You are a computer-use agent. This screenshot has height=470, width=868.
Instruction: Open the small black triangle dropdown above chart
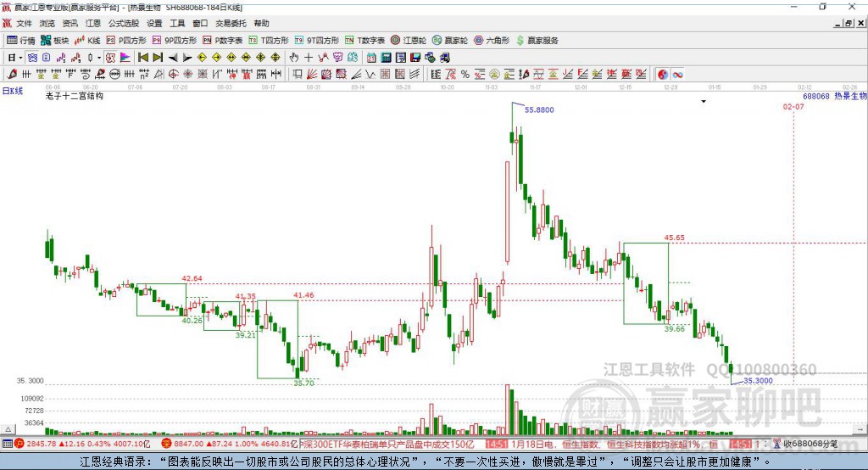point(704,102)
